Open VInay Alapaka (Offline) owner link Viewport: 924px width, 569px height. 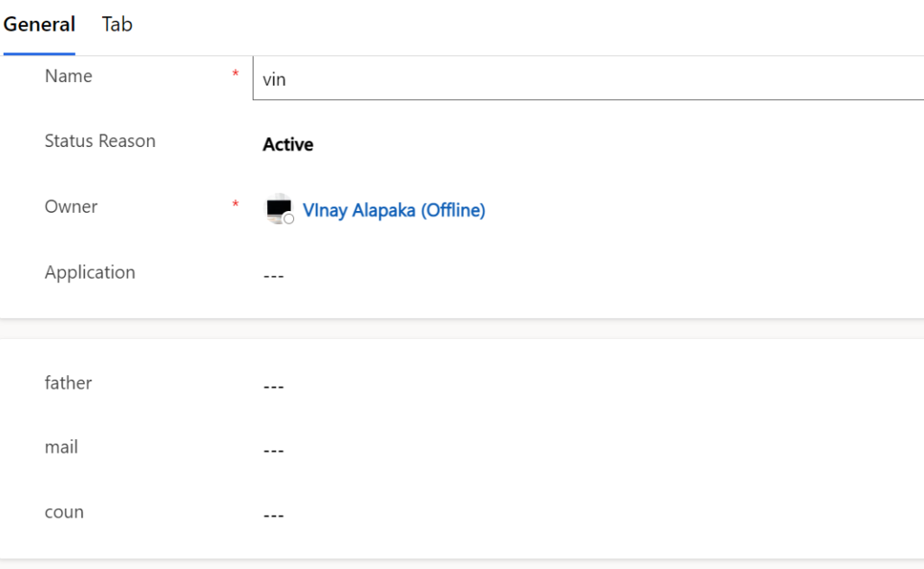pos(393,210)
